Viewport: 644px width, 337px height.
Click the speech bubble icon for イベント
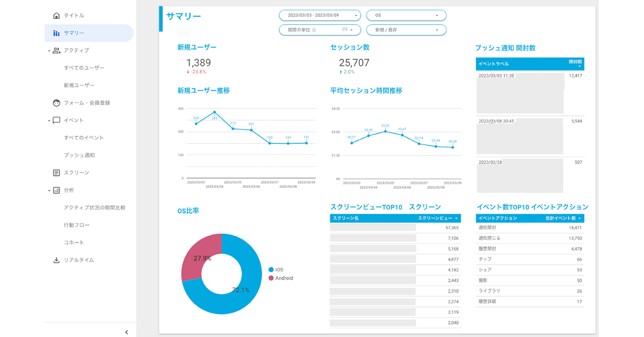56,120
